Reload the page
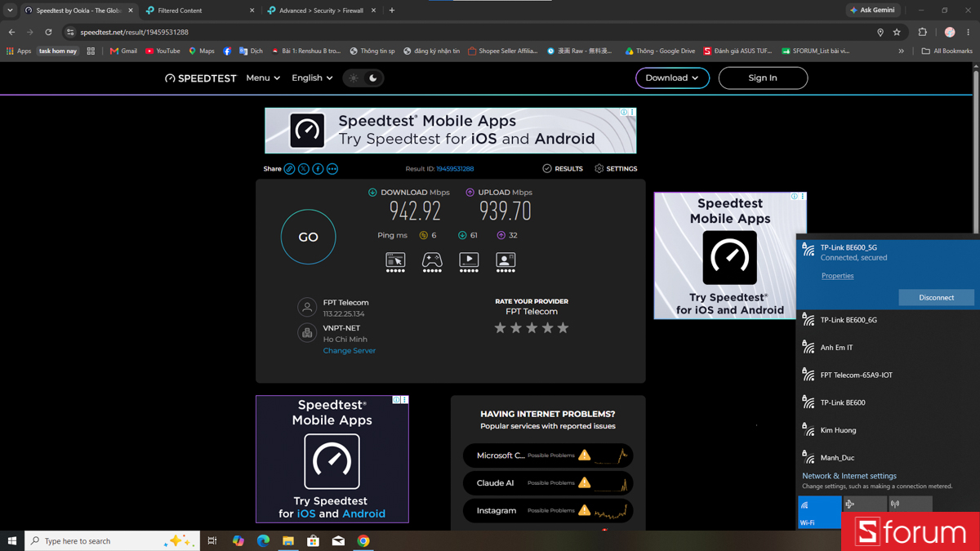Image resolution: width=980 pixels, height=551 pixels. 48,32
